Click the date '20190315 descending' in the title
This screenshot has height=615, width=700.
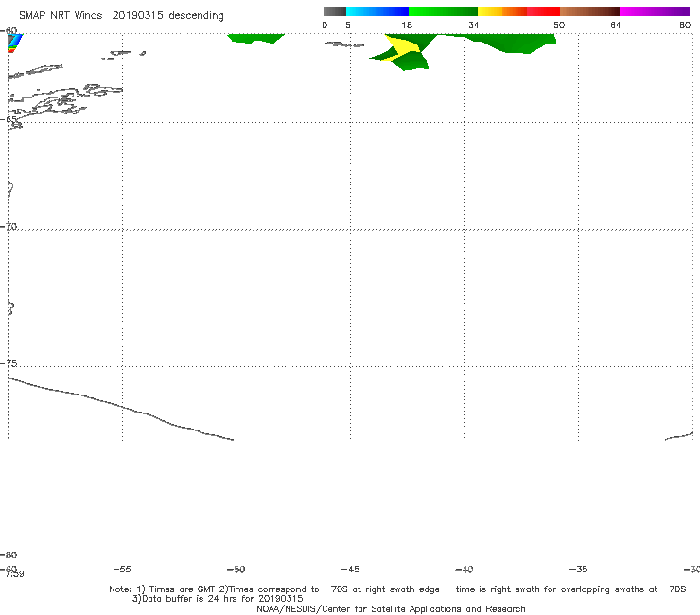point(167,15)
